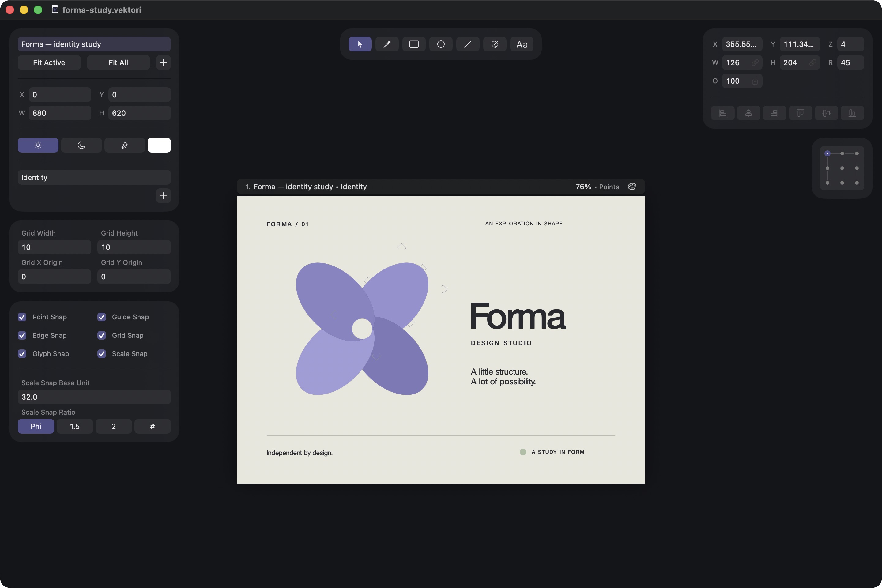Add new artboard with plus beside Fit All

(164, 62)
